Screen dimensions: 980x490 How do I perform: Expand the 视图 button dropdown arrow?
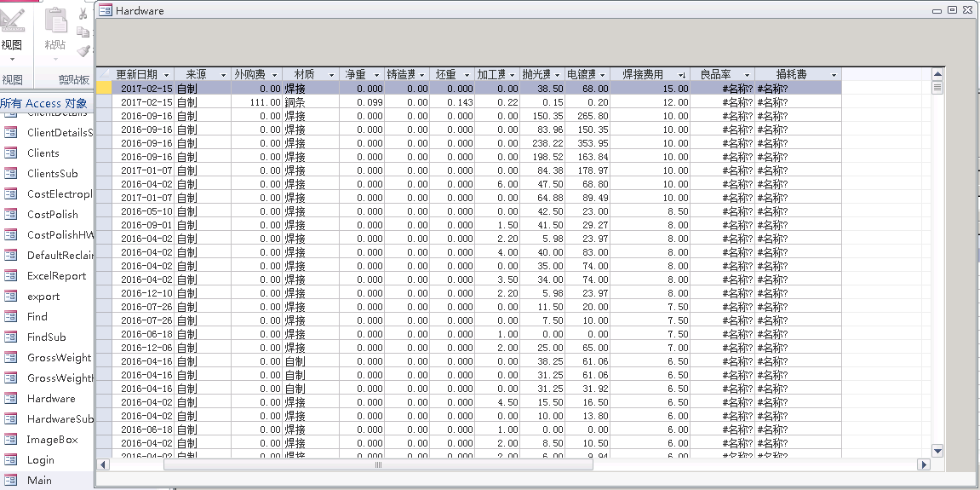coord(12,60)
